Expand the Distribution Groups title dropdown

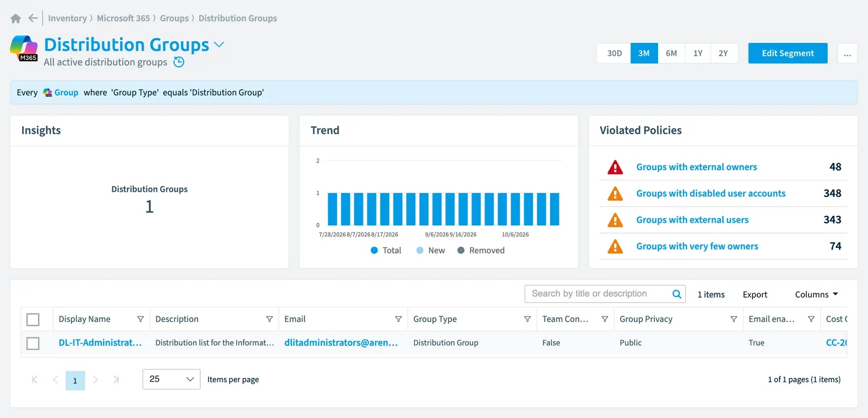(219, 44)
